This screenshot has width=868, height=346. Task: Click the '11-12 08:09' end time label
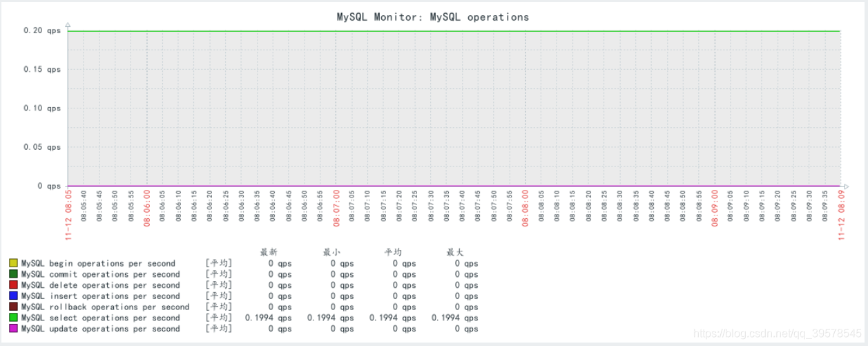tap(841, 215)
